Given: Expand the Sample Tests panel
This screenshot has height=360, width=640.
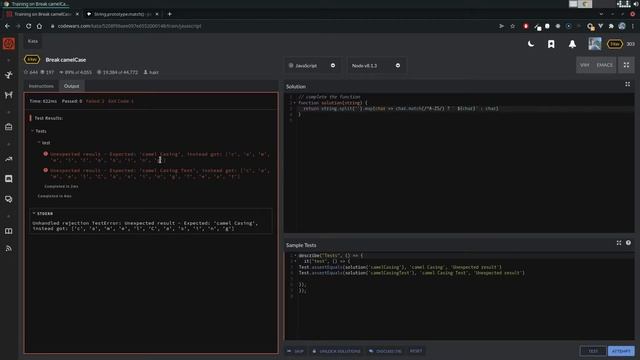Looking at the screenshot, I should click(x=619, y=243).
